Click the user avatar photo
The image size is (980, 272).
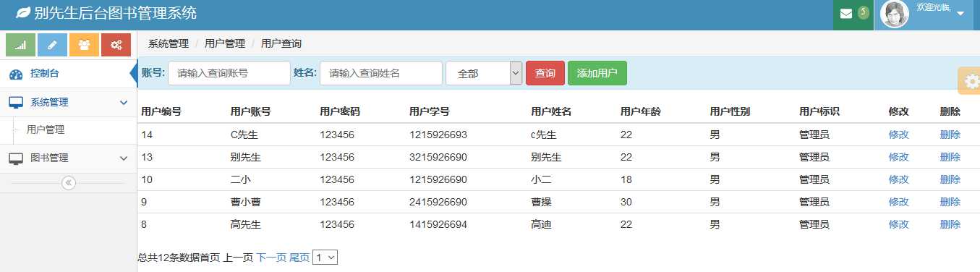pyautogui.click(x=894, y=14)
